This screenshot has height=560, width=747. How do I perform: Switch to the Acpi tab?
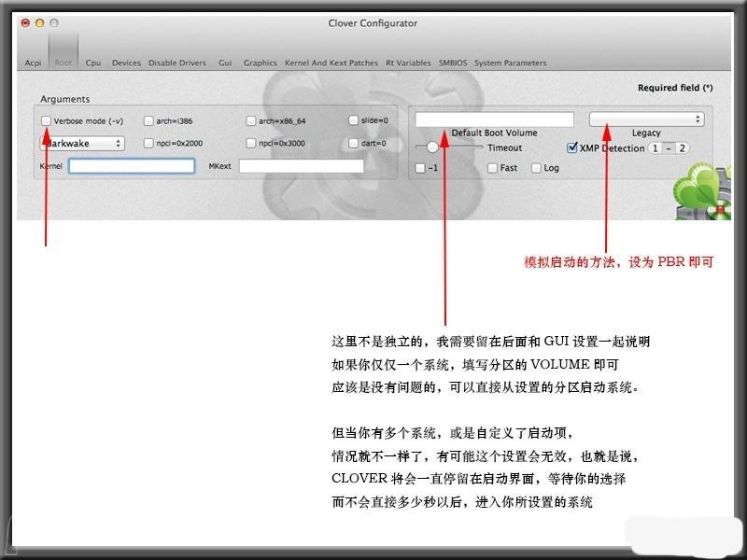(x=33, y=63)
